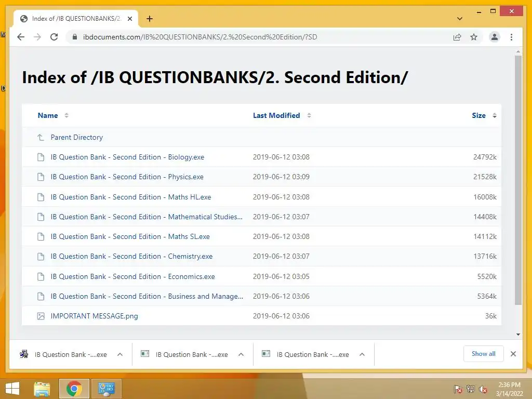
Task: Bookmark this page with the star icon
Action: pyautogui.click(x=474, y=37)
